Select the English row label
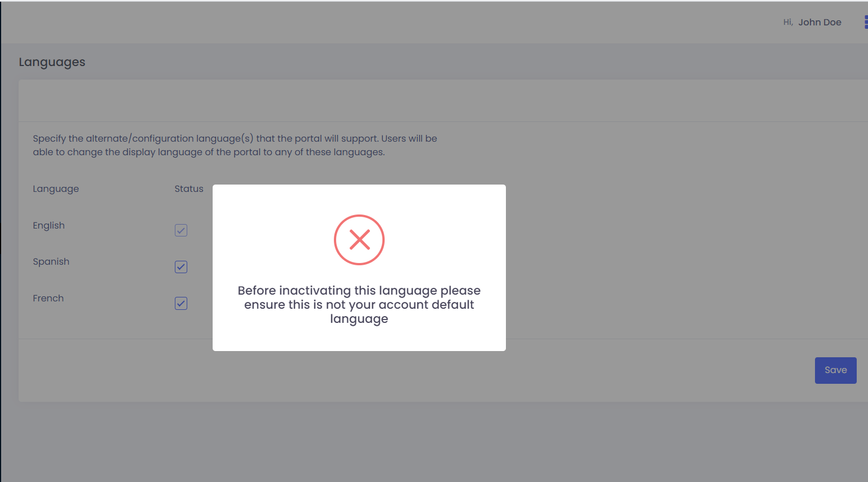Screen dimensions: 868x482 coord(49,226)
